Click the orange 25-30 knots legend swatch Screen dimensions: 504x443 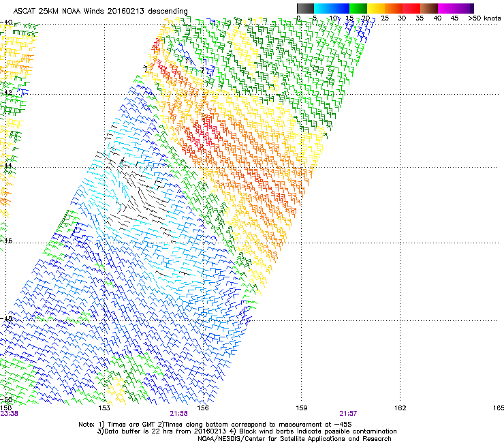pyautogui.click(x=394, y=8)
